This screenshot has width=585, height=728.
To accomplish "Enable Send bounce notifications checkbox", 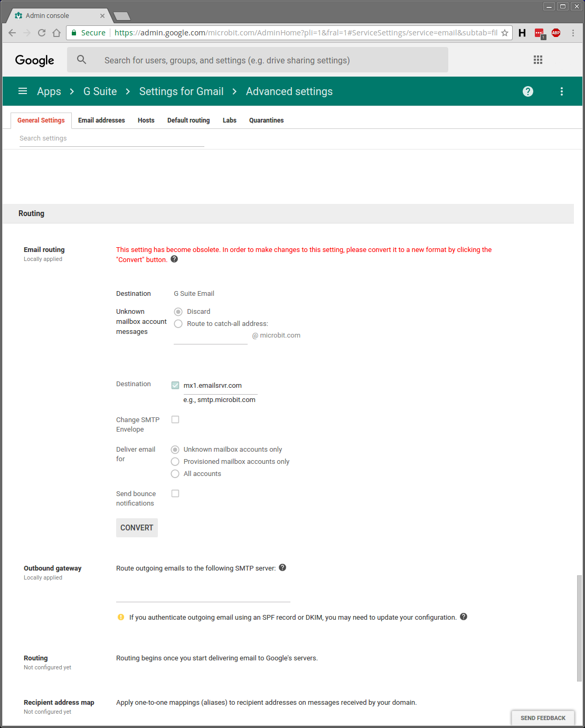I will [x=175, y=493].
